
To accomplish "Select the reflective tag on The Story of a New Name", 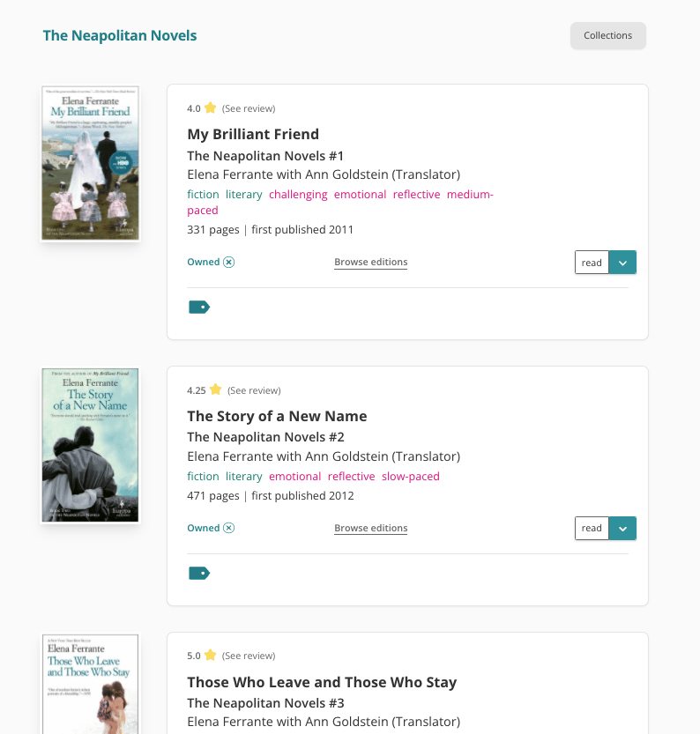I will pos(351,477).
